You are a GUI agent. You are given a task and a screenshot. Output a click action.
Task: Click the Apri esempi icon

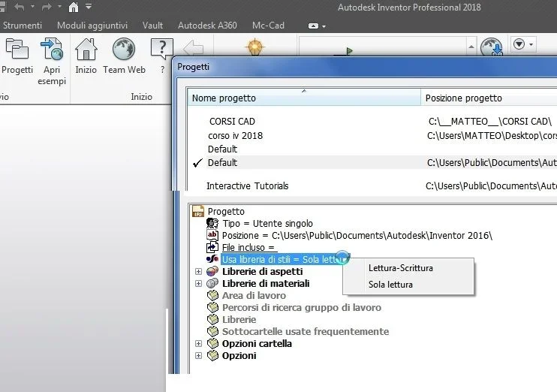coord(52,49)
